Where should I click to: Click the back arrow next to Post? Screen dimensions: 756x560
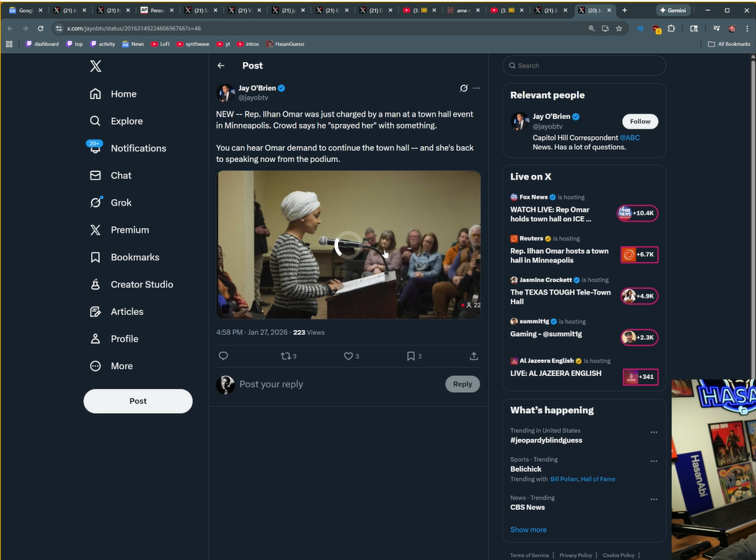tap(221, 65)
